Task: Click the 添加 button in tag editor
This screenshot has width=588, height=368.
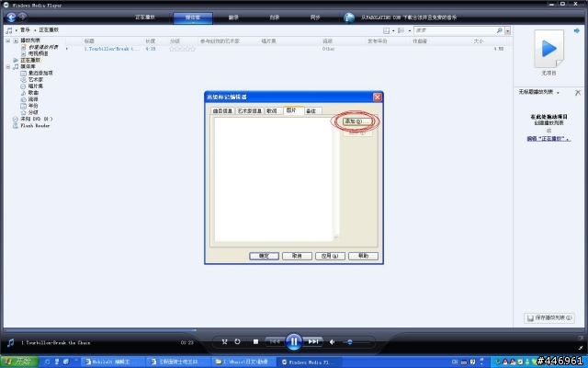Action: click(357, 121)
